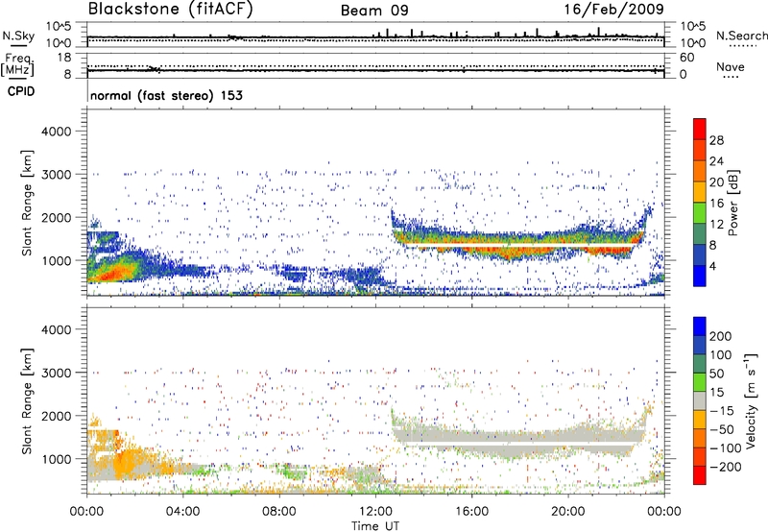The height and width of the screenshot is (532, 768).
Task: Select the "N.Sky" legend label
Action: coord(18,36)
